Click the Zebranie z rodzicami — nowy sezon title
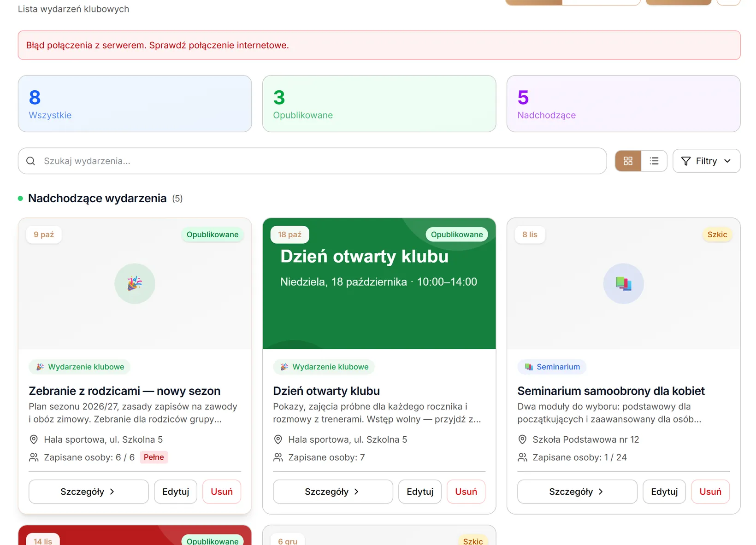Screen dimensions: 756x545 point(124,391)
